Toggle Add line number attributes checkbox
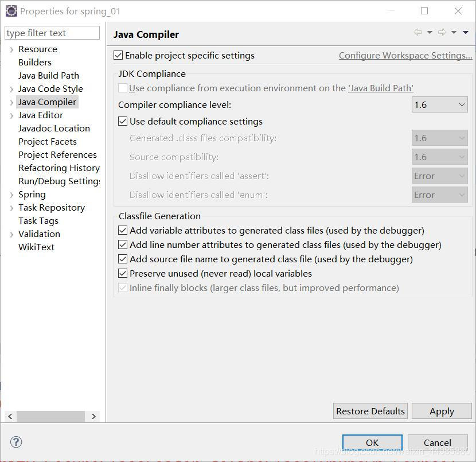The height and width of the screenshot is (462, 476). pos(123,244)
